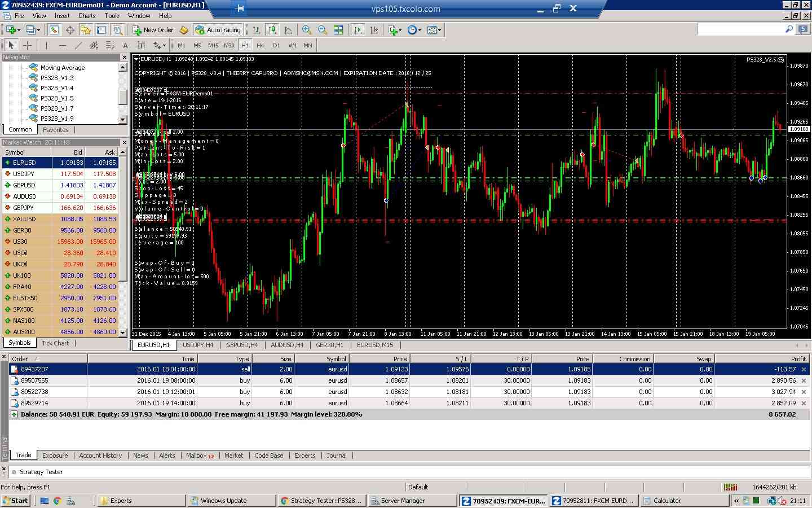Select the H4 timeframe
Screen dimensions: 812x508
(260, 45)
